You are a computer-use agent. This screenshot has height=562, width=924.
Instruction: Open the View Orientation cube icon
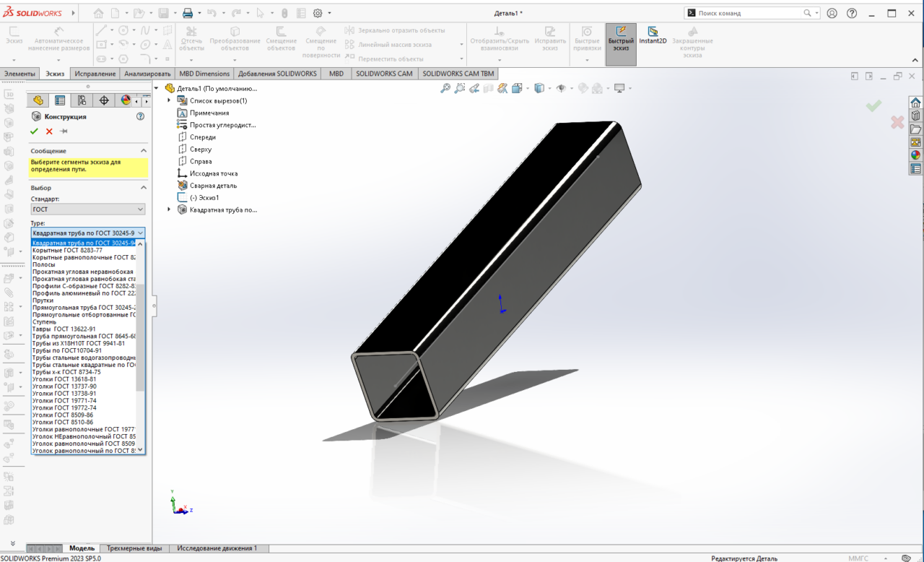517,88
